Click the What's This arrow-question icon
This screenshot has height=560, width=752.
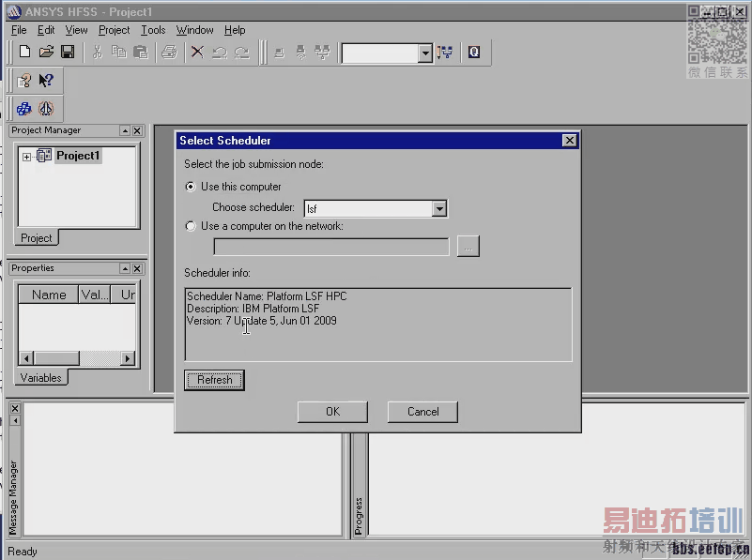click(x=46, y=81)
